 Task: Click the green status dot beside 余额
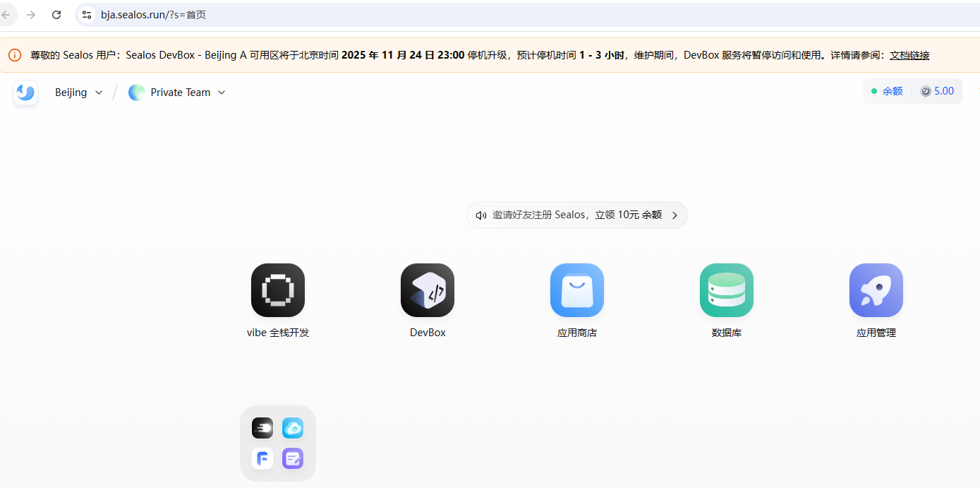(x=874, y=91)
